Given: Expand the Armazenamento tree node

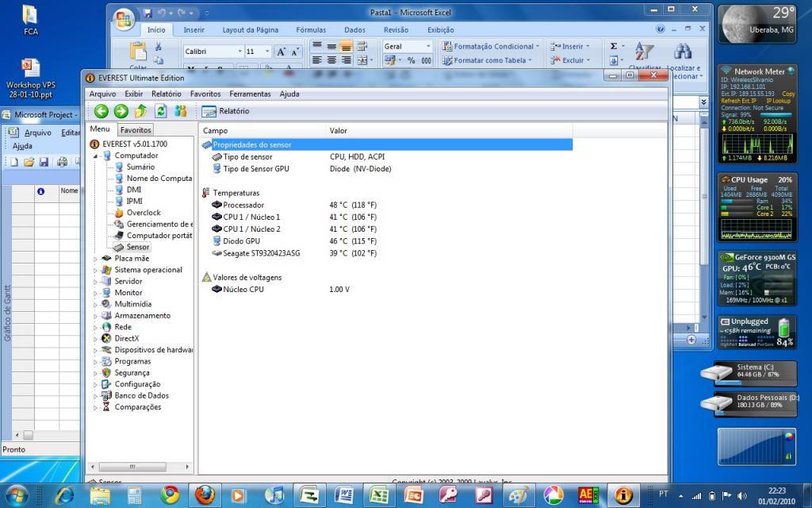Looking at the screenshot, I should coord(95,316).
